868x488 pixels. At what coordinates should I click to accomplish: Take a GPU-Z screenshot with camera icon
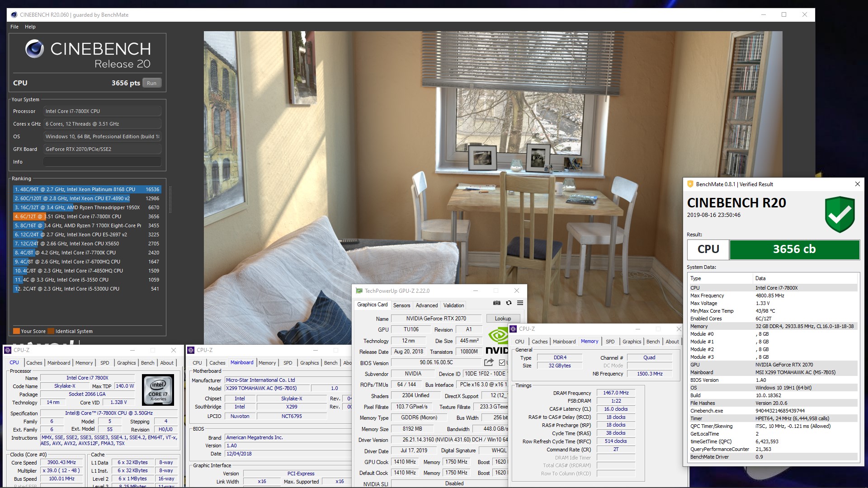[x=496, y=303]
